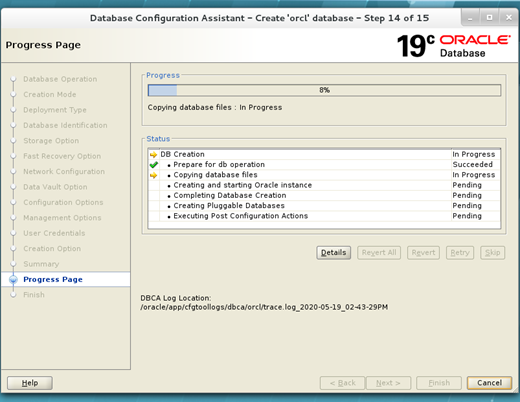Open the Help button
The height and width of the screenshot is (402, 520).
30,383
